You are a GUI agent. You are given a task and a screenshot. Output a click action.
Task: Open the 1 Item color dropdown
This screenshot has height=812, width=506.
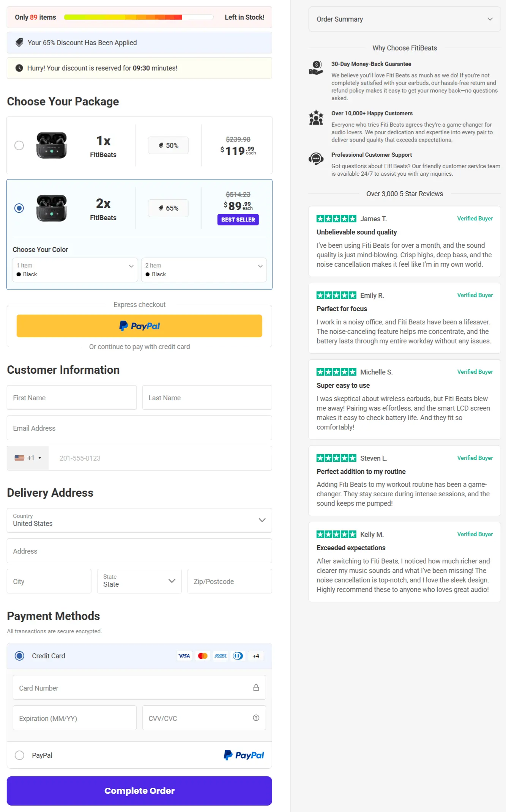click(75, 270)
